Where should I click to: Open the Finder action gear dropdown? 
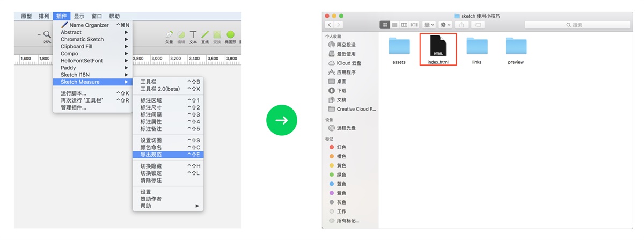(x=445, y=25)
